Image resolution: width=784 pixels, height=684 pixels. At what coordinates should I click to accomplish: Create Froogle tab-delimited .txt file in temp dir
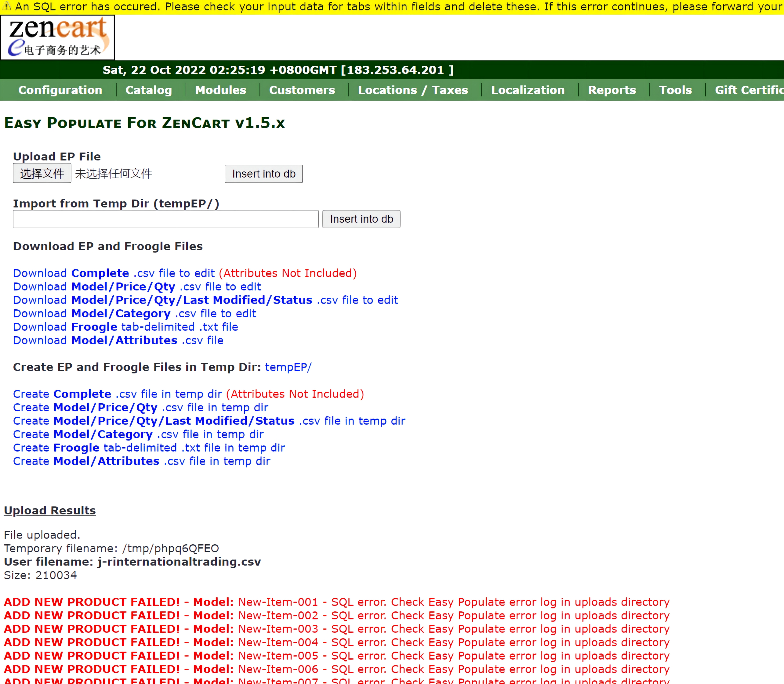(149, 448)
